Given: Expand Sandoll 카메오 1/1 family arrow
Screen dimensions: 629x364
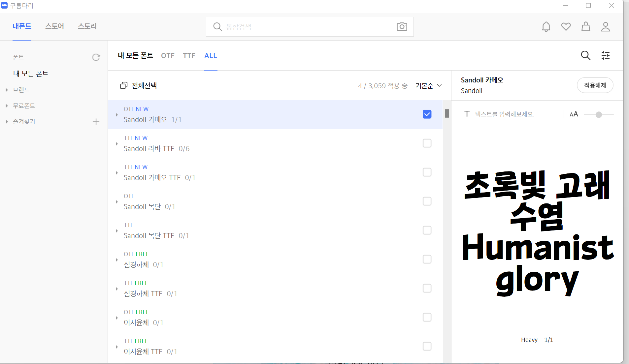Looking at the screenshot, I should point(116,115).
